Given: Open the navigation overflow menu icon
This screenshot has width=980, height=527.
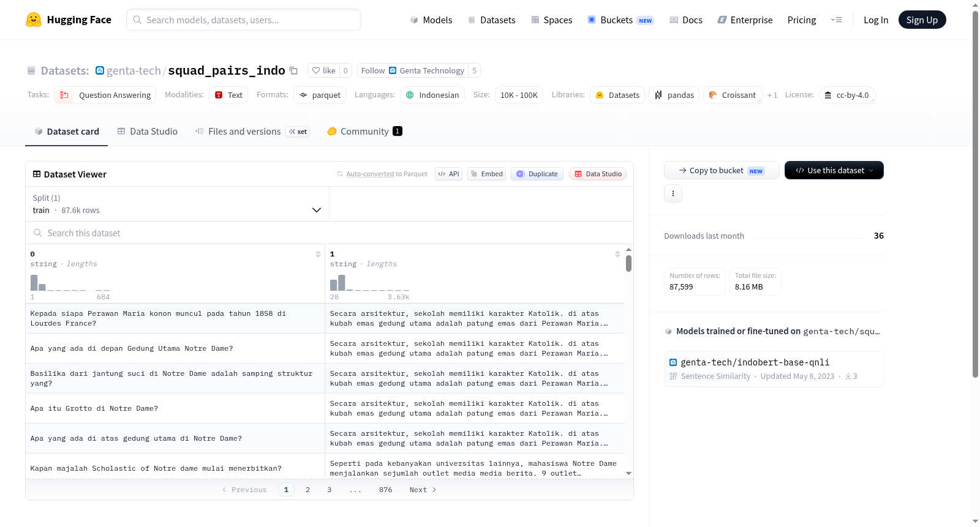Looking at the screenshot, I should 836,20.
